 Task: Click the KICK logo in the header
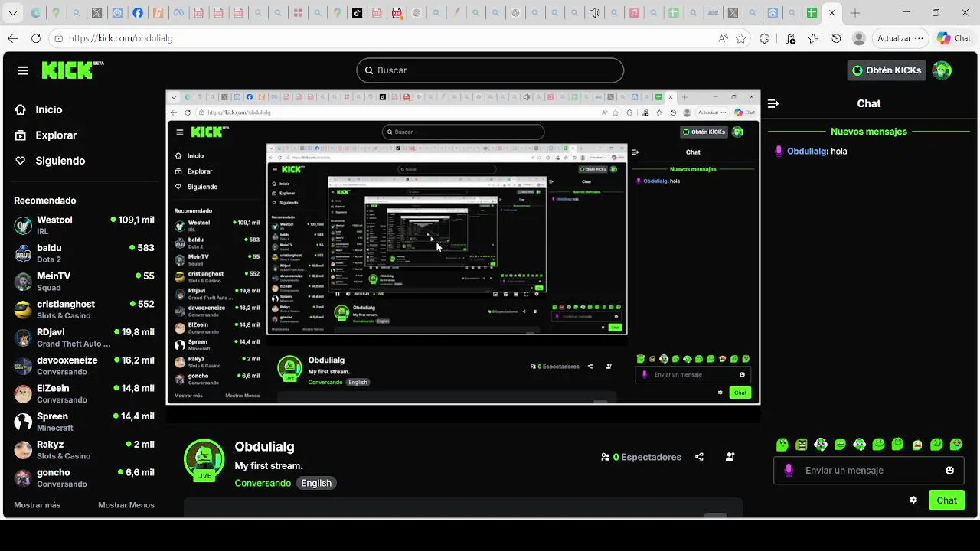(72, 70)
